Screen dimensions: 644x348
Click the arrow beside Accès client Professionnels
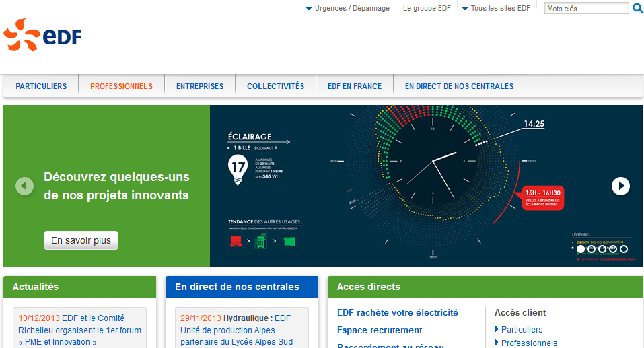click(x=497, y=342)
